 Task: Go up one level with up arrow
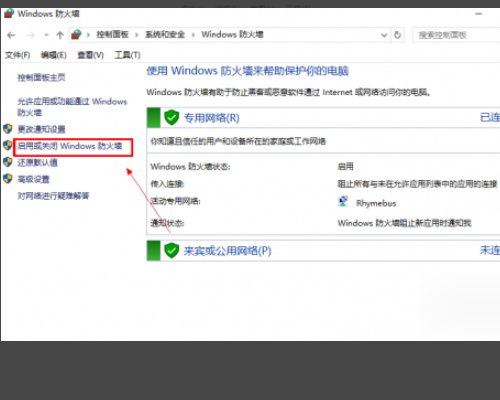click(x=60, y=35)
